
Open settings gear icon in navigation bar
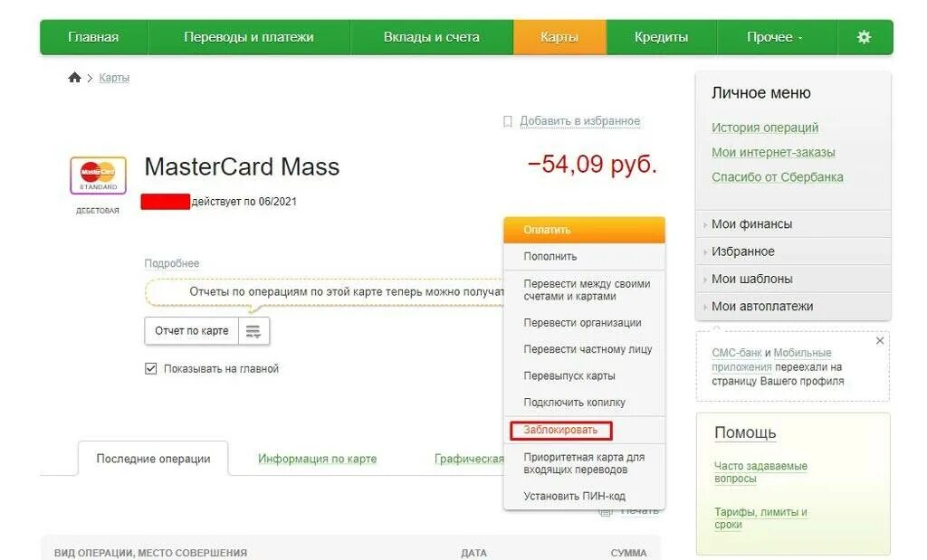[x=864, y=37]
